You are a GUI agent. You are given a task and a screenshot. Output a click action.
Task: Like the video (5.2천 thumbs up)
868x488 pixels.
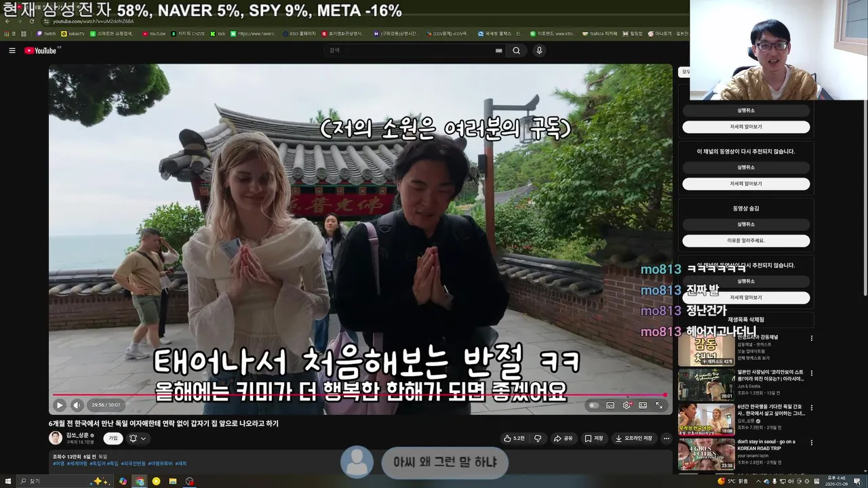coord(514,439)
